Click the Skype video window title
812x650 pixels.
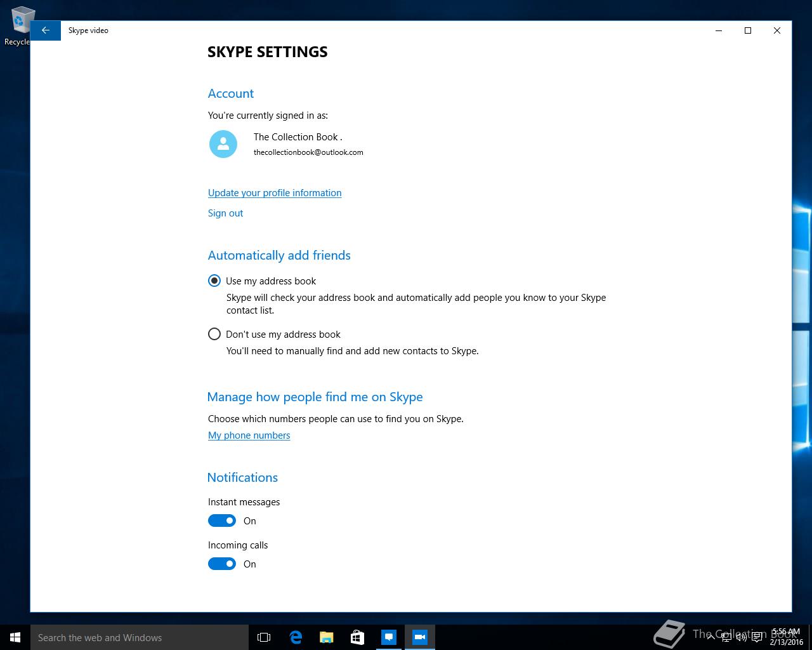pyautogui.click(x=88, y=30)
